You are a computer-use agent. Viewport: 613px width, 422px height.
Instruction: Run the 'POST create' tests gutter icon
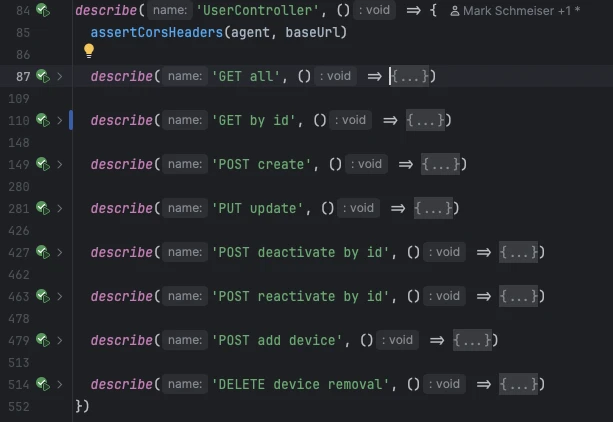[x=43, y=164]
